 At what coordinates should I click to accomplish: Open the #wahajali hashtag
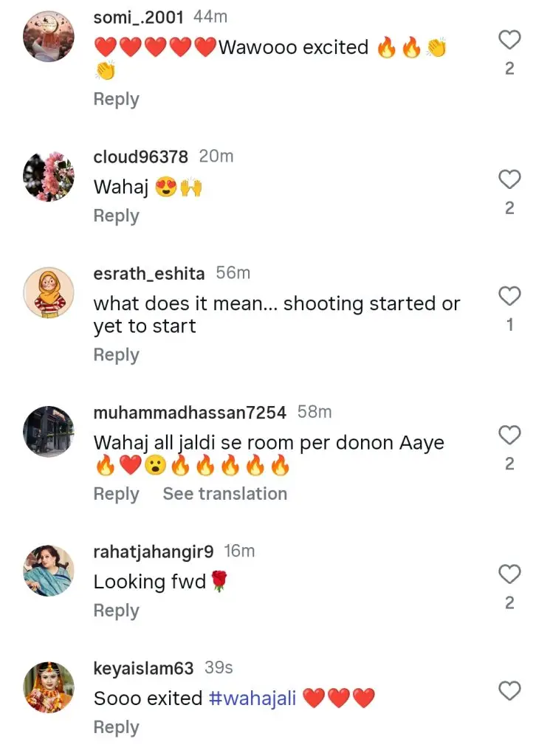[x=252, y=698]
